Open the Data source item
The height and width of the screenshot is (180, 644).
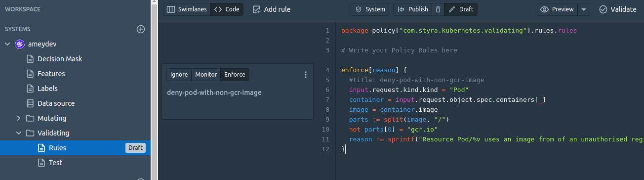pyautogui.click(x=56, y=103)
